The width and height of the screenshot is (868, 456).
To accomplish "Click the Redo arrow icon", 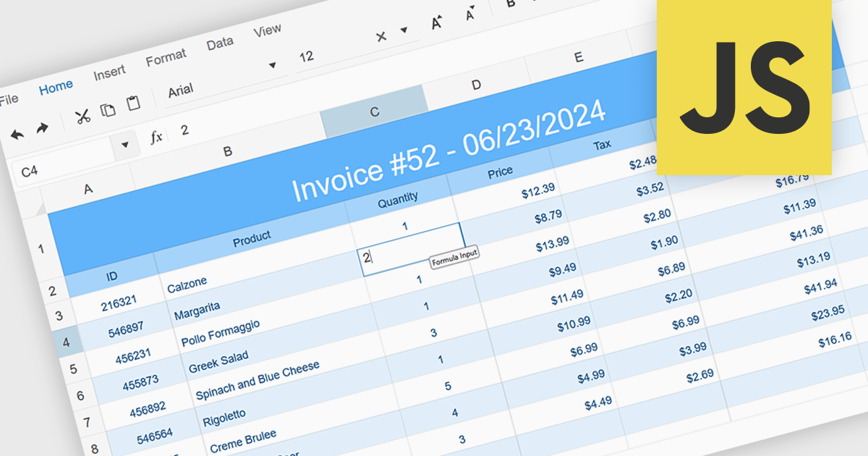I will [x=42, y=128].
